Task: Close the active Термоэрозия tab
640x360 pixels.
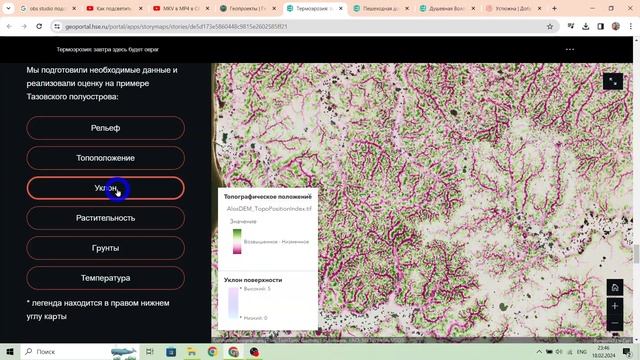Action: point(340,8)
